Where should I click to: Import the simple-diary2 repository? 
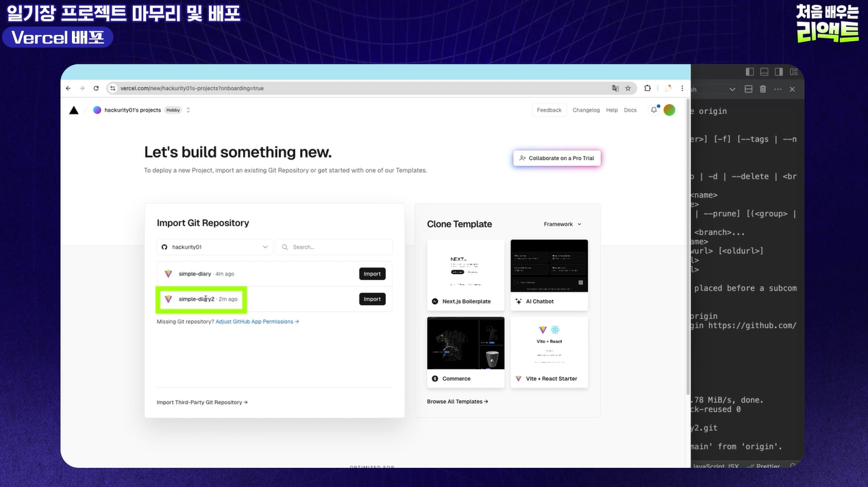click(372, 299)
